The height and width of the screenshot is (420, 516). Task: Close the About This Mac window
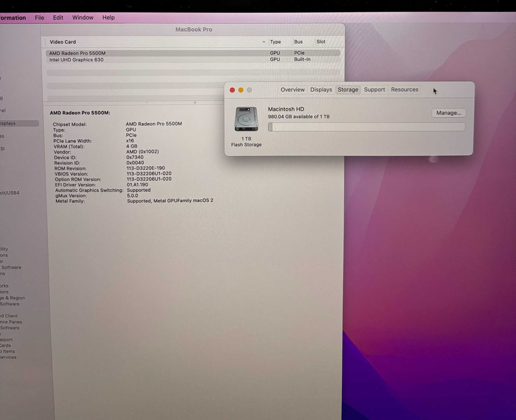232,90
